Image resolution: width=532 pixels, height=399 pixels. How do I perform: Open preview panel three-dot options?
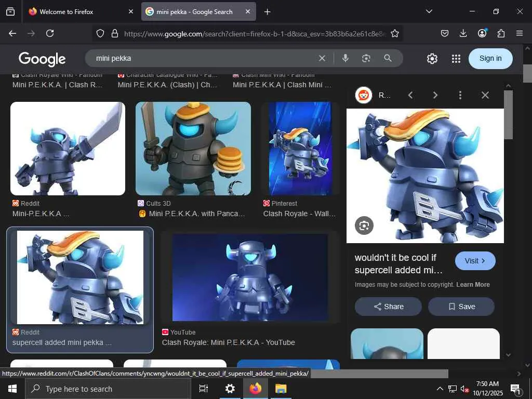[460, 96]
